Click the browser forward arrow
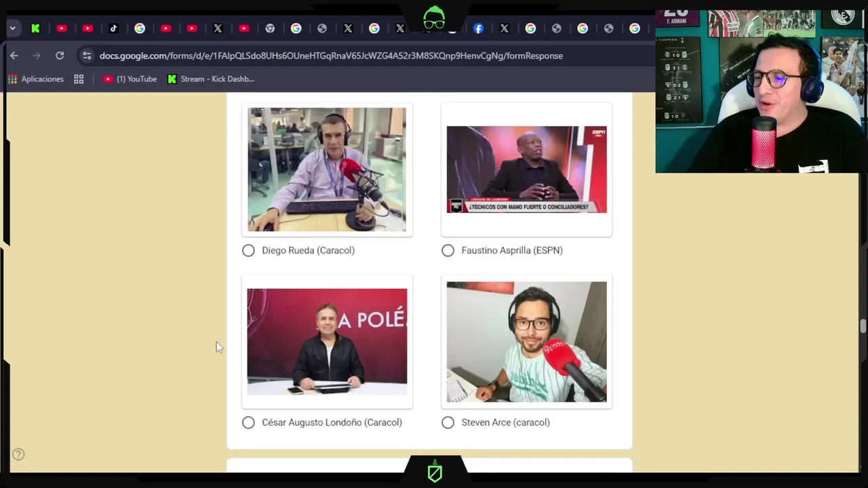Viewport: 868px width, 488px height. [37, 56]
